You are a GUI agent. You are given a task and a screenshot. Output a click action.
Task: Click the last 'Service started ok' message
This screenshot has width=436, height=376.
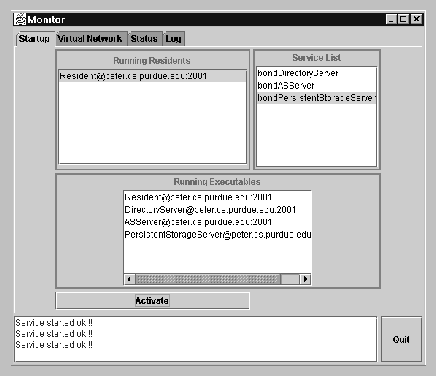point(54,344)
